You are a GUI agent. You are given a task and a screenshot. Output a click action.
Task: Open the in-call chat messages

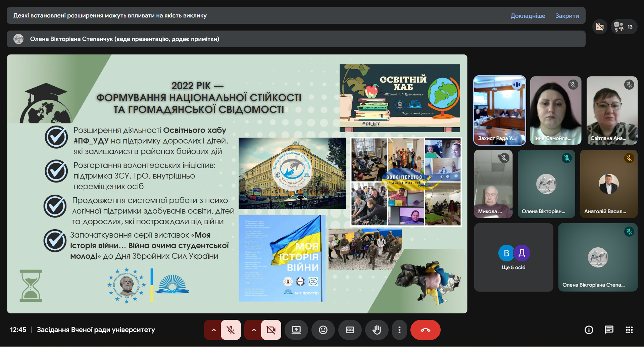pos(610,330)
